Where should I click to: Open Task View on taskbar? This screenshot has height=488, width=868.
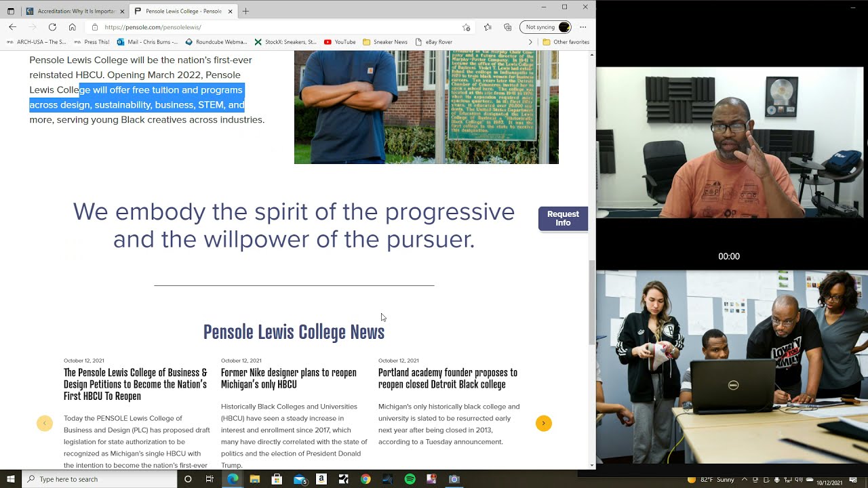tap(210, 479)
